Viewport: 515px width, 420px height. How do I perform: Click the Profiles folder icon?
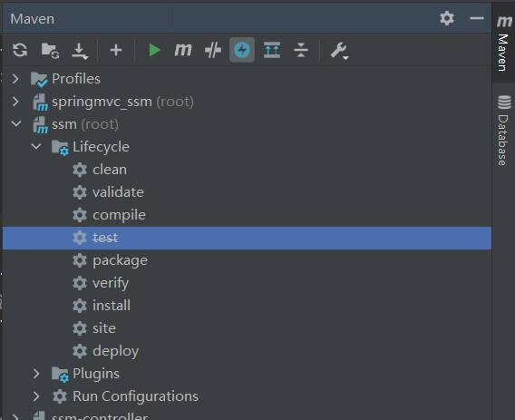tap(39, 80)
